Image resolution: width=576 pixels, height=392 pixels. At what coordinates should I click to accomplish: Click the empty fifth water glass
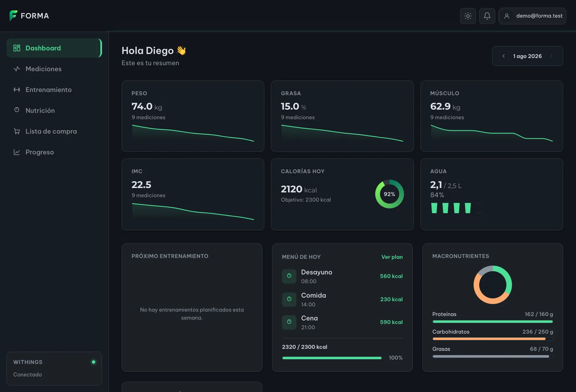tap(479, 208)
